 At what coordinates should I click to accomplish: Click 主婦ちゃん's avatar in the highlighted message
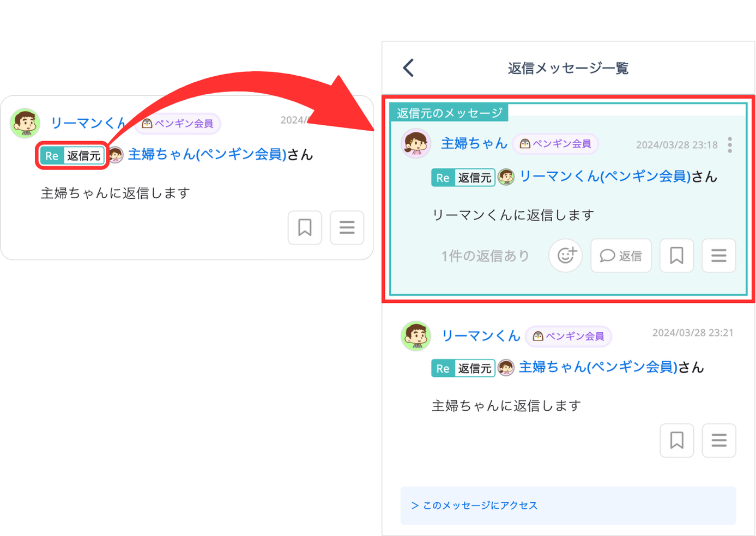click(x=416, y=143)
